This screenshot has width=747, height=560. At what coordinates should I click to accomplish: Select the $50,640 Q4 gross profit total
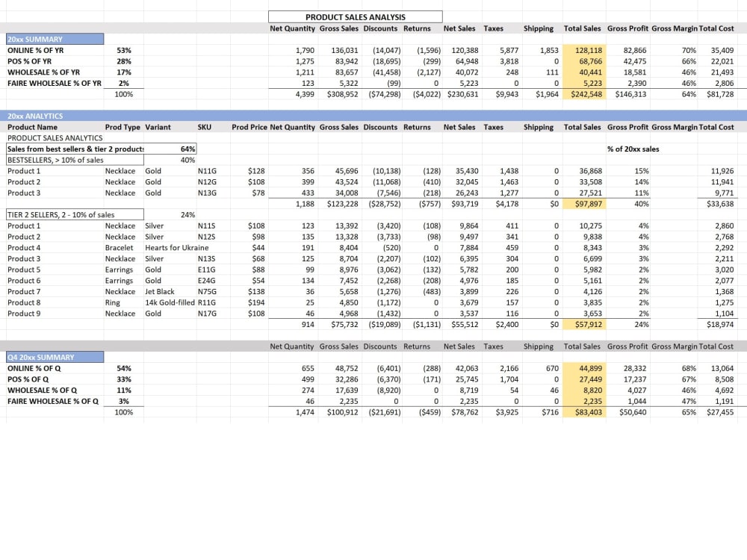(633, 412)
